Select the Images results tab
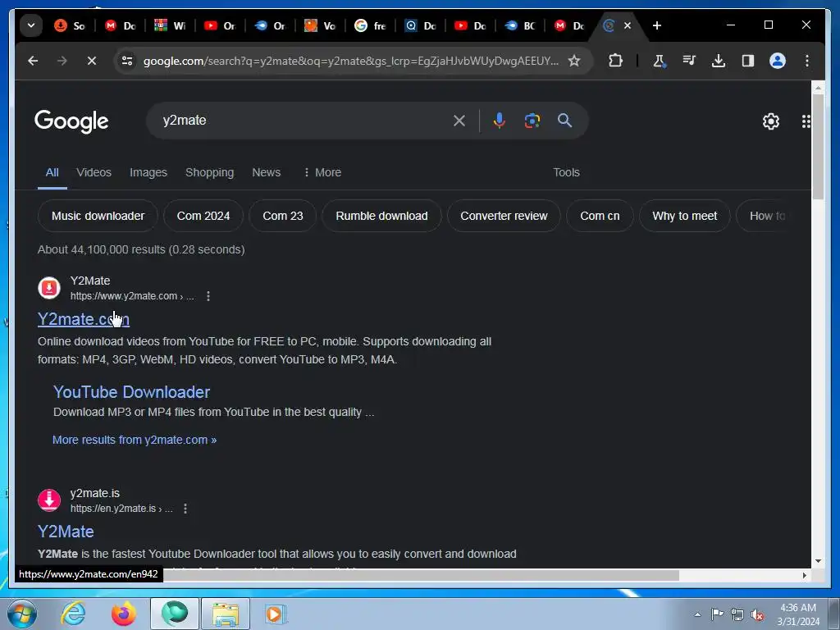The width and height of the screenshot is (840, 630). point(148,172)
